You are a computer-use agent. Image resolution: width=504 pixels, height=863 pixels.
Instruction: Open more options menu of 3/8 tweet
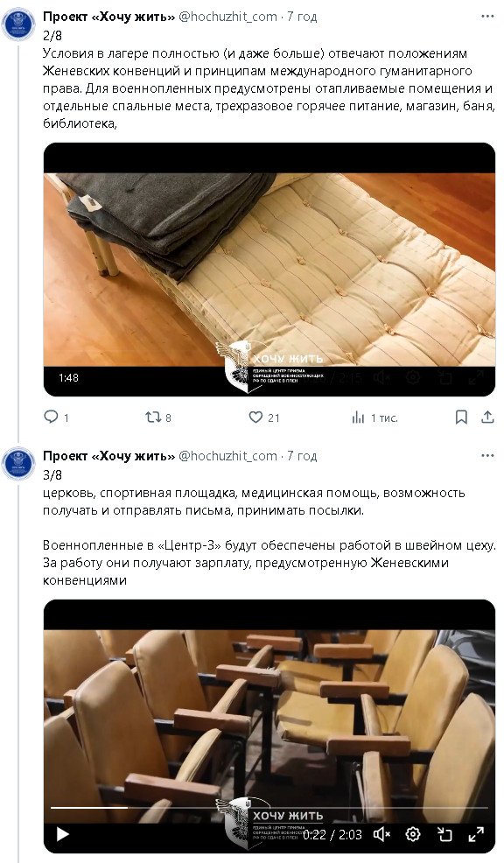pyautogui.click(x=487, y=456)
